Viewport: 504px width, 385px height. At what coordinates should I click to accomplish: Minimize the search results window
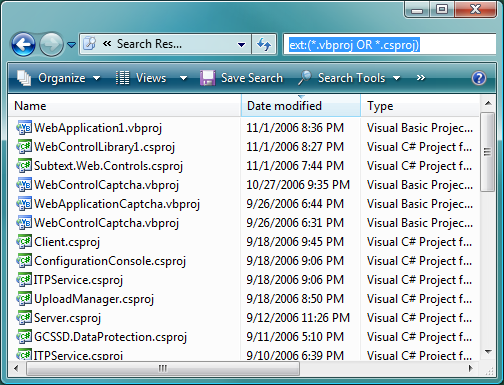point(417,9)
